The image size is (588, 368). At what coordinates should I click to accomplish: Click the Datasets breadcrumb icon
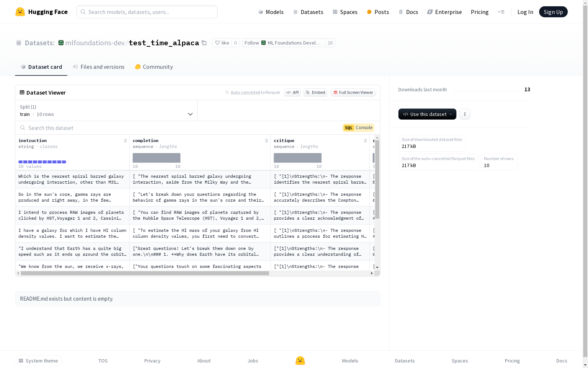(19, 43)
